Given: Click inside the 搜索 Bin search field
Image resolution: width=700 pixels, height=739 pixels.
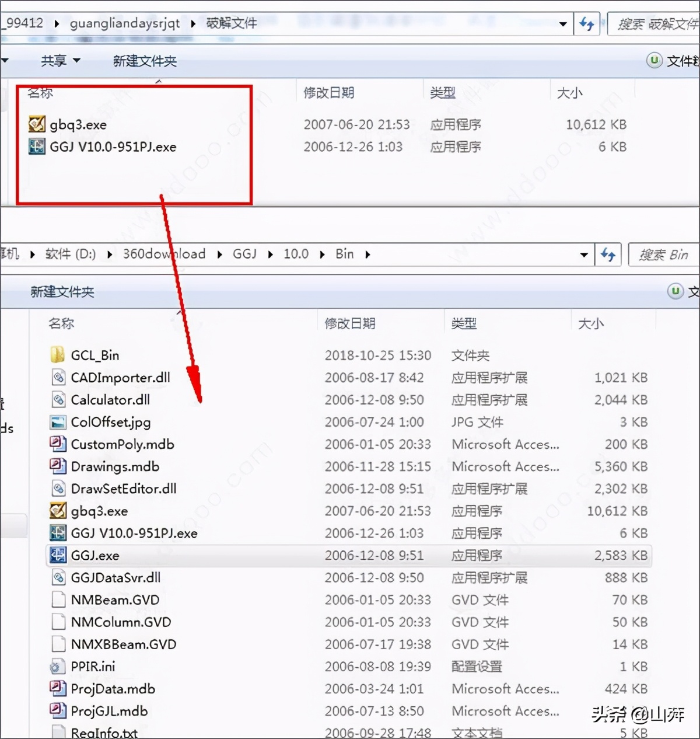Looking at the screenshot, I should tap(662, 254).
